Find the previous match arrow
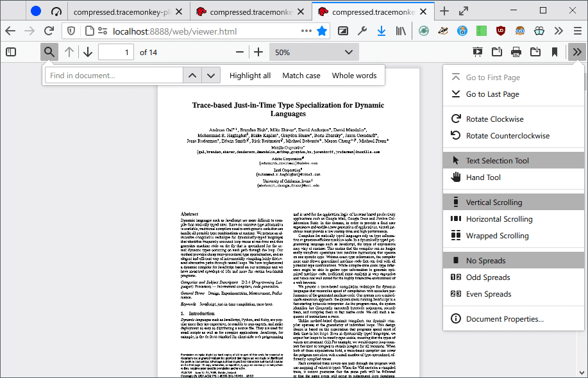588x378 pixels. point(192,76)
